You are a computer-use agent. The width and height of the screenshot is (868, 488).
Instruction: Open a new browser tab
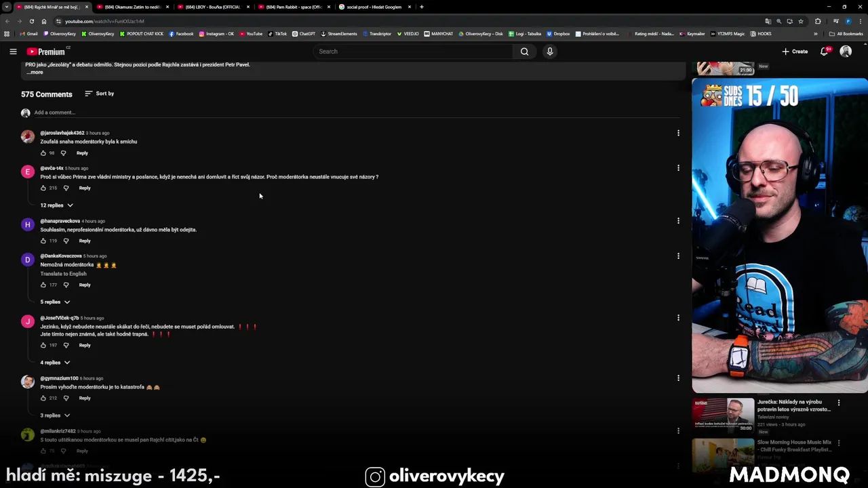pos(422,7)
